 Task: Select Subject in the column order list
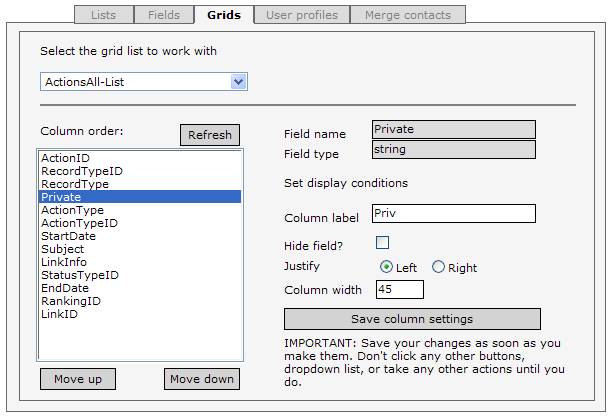pos(140,249)
